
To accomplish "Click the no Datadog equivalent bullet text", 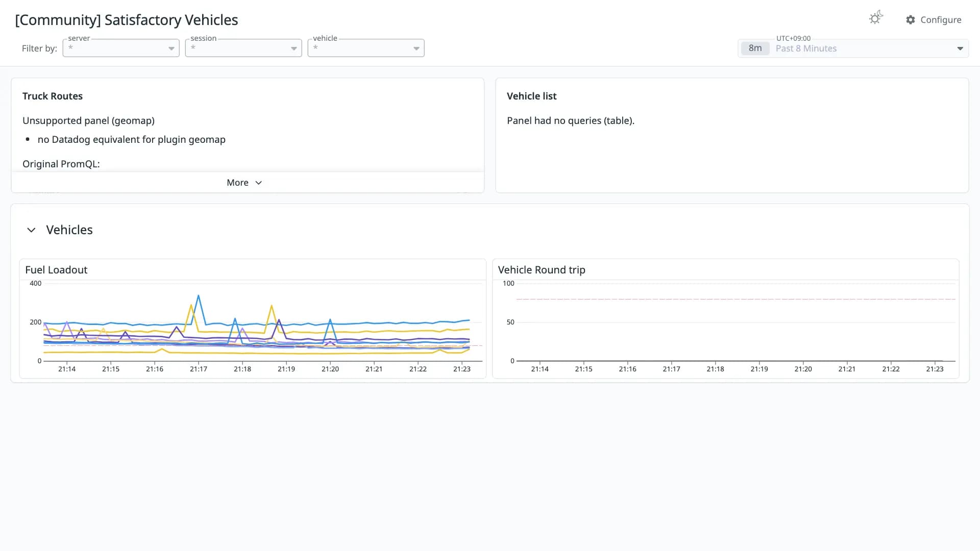I will pyautogui.click(x=132, y=140).
